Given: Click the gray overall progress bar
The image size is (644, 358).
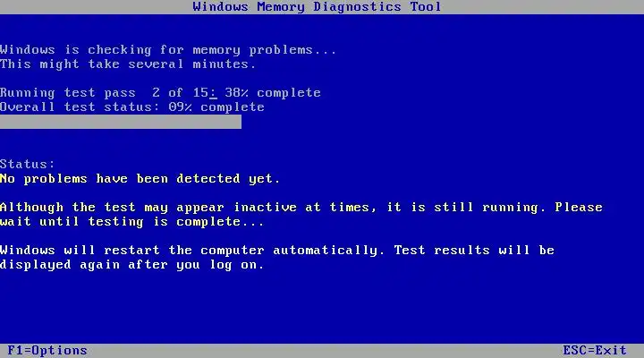Looking at the screenshot, I should pyautogui.click(x=121, y=122).
